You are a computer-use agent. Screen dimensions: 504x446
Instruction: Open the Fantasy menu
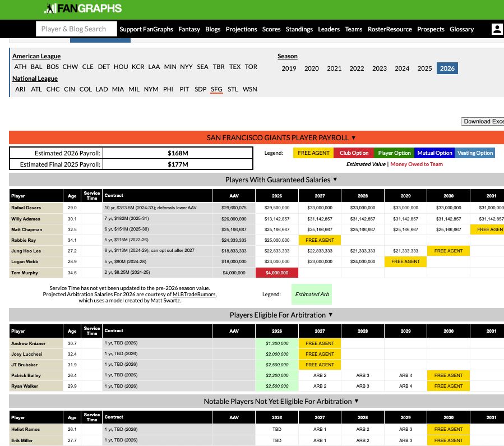[189, 29]
